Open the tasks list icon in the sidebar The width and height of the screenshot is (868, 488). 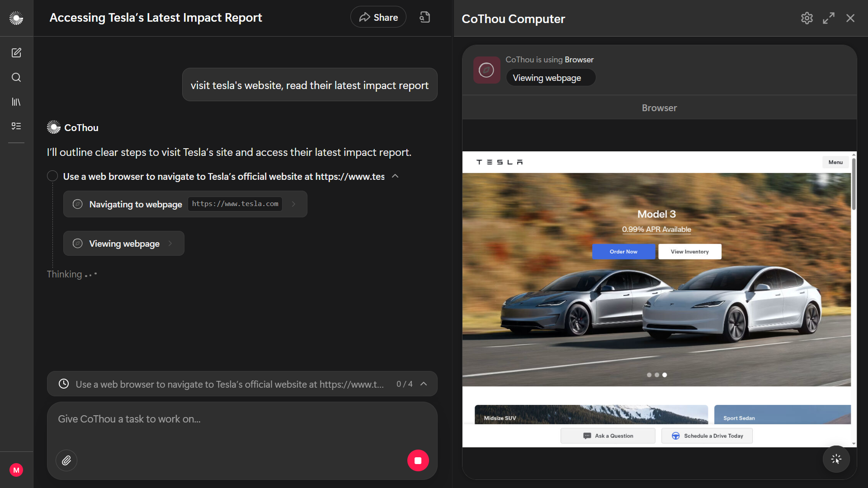coord(16,126)
